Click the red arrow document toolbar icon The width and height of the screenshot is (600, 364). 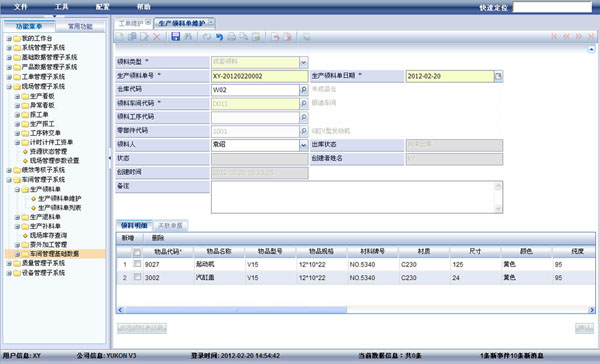pyautogui.click(x=276, y=37)
